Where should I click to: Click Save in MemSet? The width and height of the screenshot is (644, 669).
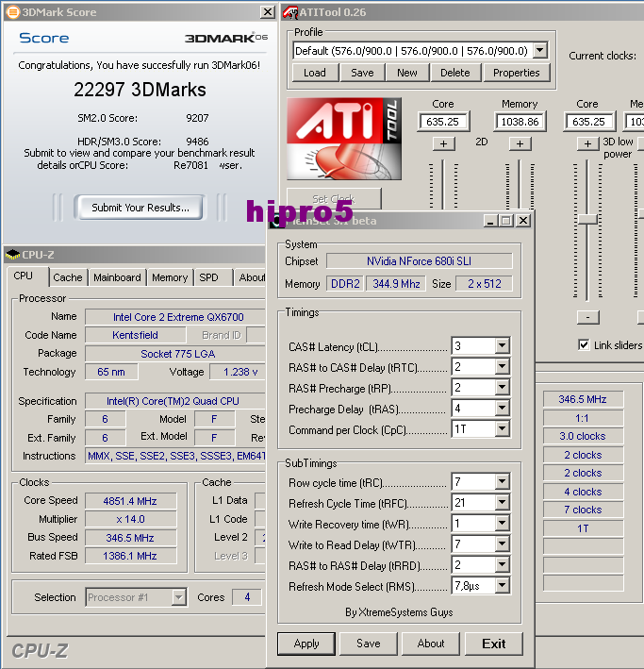pos(369,644)
